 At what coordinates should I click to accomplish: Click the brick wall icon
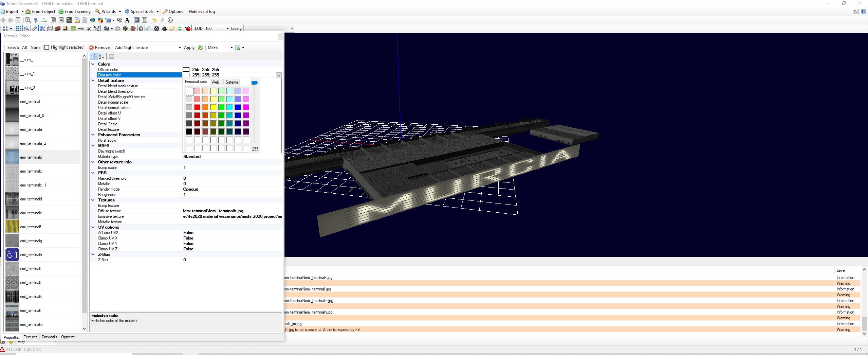coord(58,29)
